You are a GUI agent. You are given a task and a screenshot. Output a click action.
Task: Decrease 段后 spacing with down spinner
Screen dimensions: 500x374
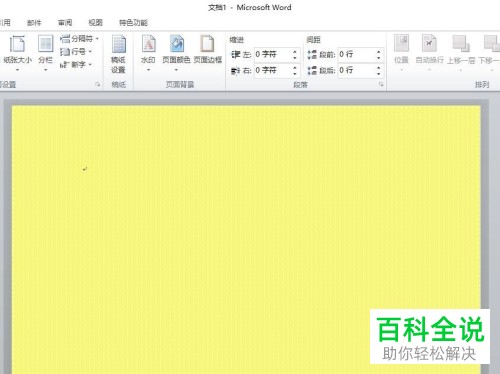point(378,74)
